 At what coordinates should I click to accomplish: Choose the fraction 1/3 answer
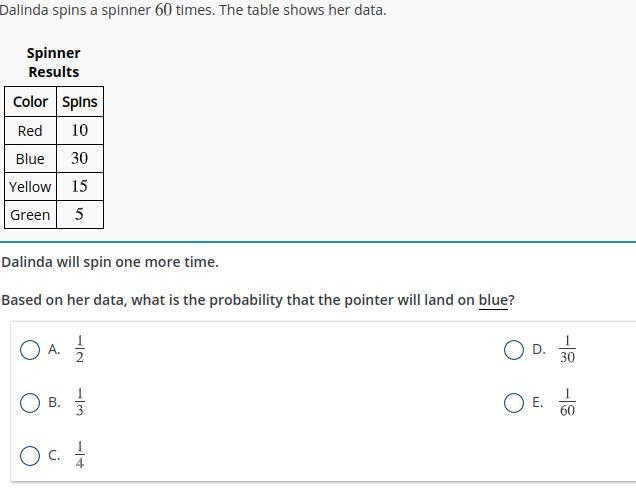pos(80,402)
